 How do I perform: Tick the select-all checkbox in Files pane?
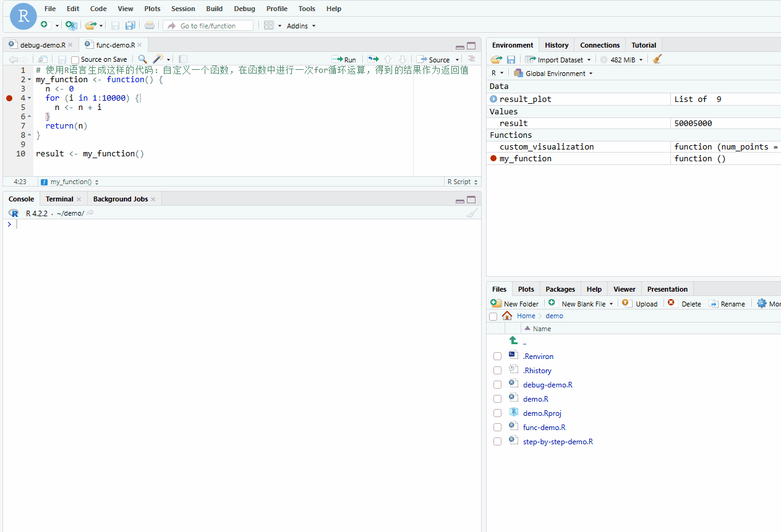(x=493, y=316)
